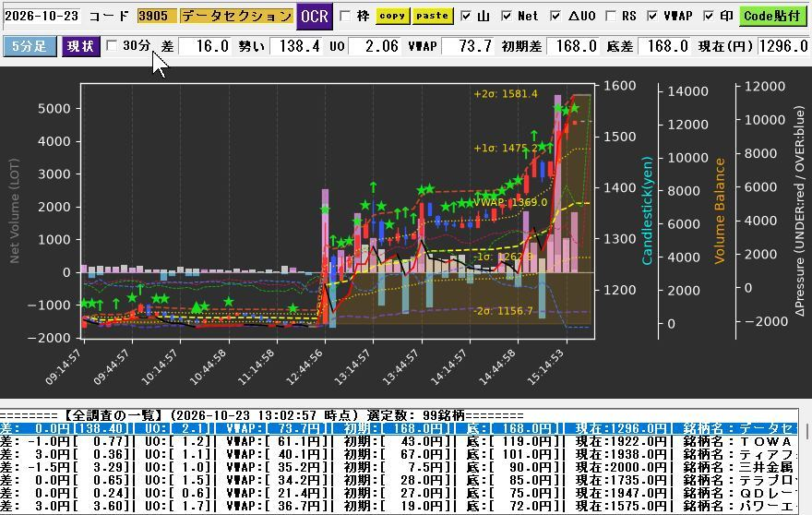Uncheck the Net checkbox
The height and width of the screenshot is (515, 812).
coord(507,16)
